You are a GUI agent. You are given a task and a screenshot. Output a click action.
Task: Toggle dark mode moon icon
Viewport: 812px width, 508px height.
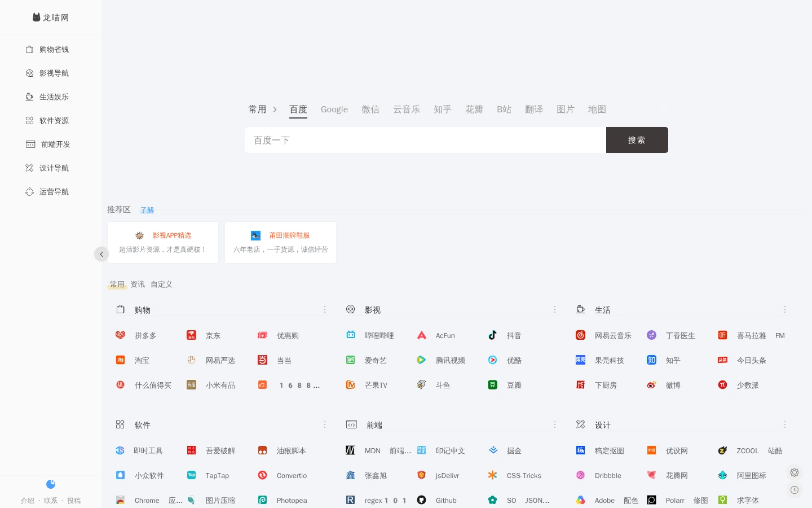[51, 484]
